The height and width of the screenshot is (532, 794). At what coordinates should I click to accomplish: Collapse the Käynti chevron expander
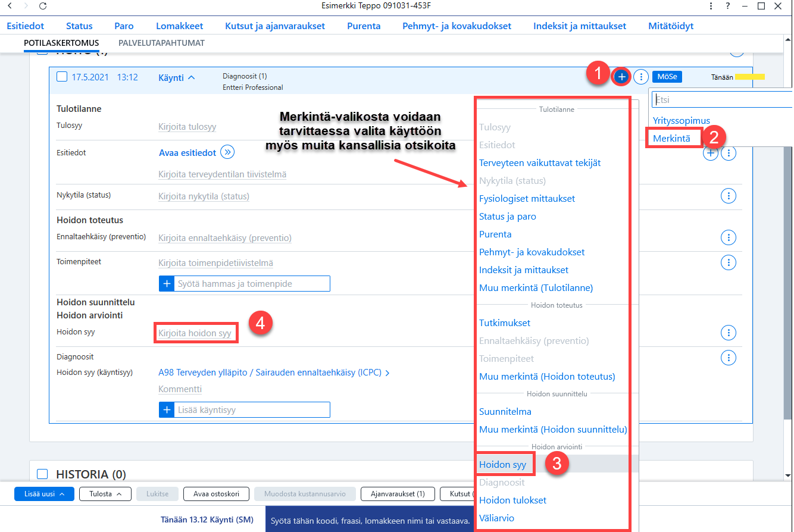click(191, 77)
